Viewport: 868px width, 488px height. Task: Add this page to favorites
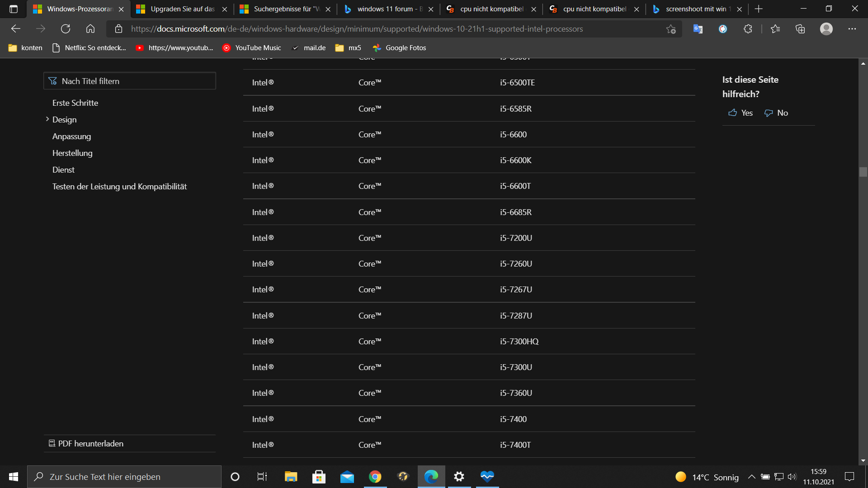[x=671, y=29]
